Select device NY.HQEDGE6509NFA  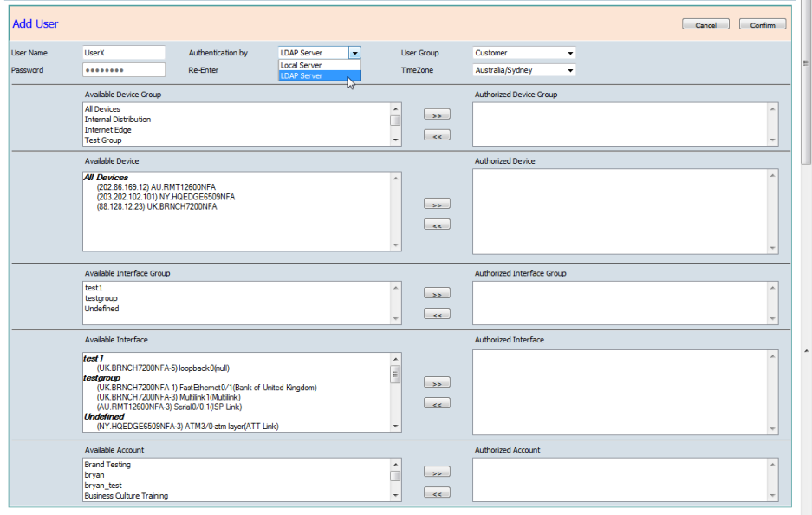(166, 197)
